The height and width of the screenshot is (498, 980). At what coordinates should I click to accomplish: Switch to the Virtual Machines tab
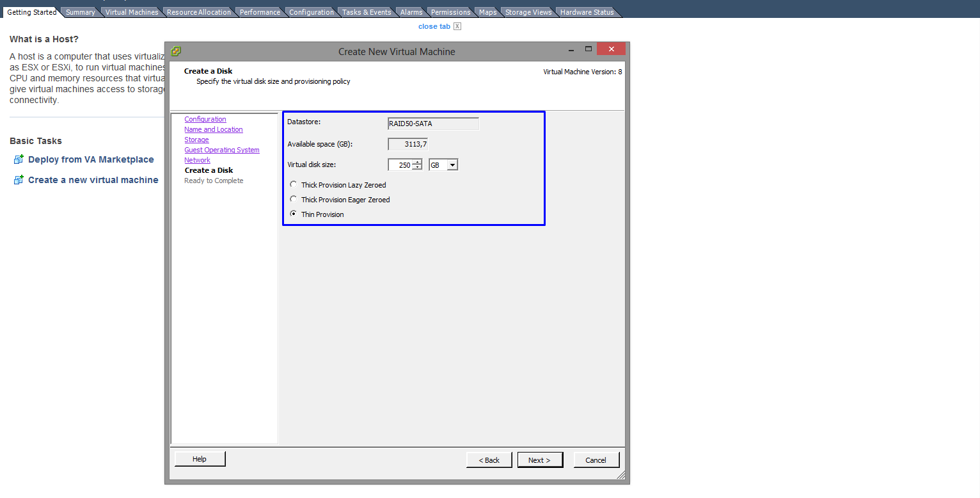(x=132, y=12)
